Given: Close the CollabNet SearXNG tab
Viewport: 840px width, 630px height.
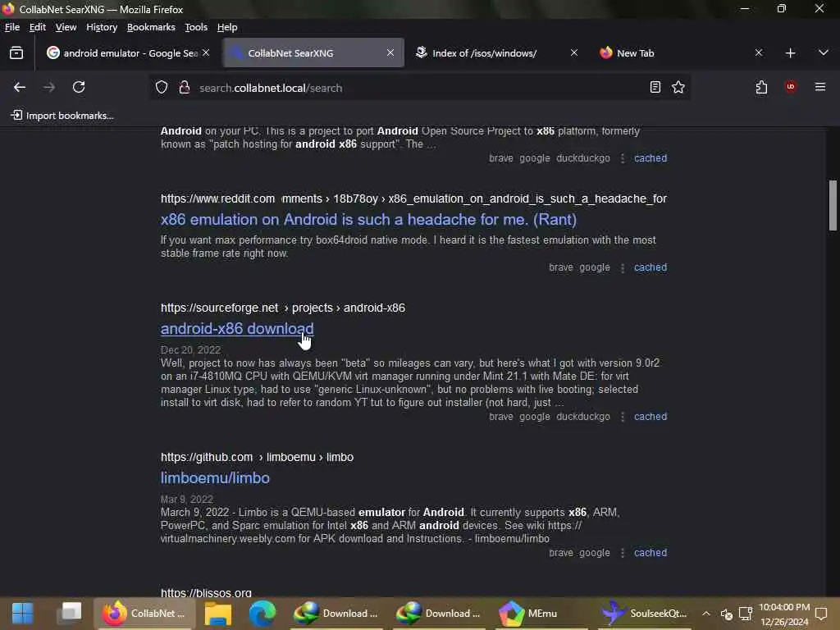Looking at the screenshot, I should (390, 52).
